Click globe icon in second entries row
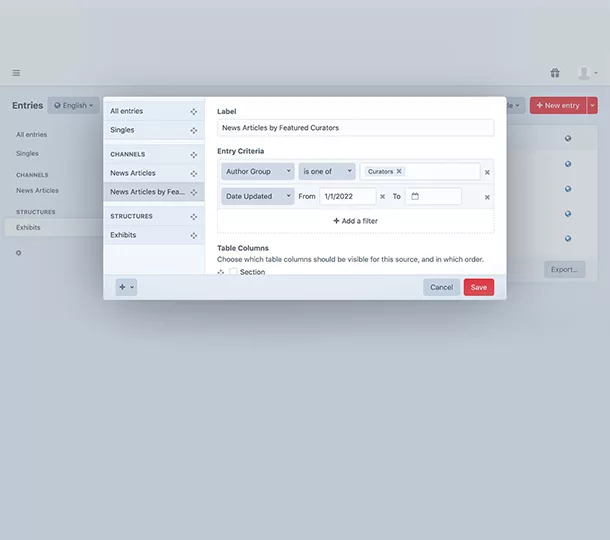 [568, 164]
